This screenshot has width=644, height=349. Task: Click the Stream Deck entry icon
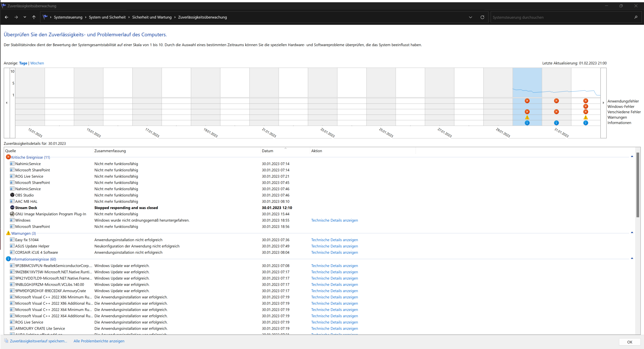point(12,208)
